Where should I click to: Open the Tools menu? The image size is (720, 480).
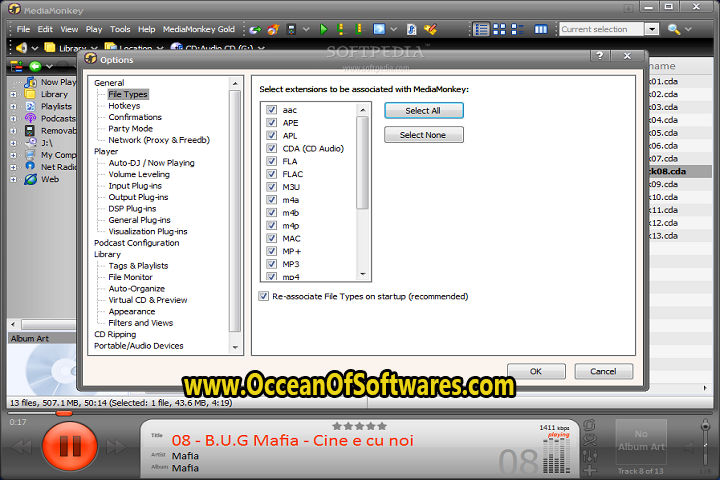(x=120, y=29)
